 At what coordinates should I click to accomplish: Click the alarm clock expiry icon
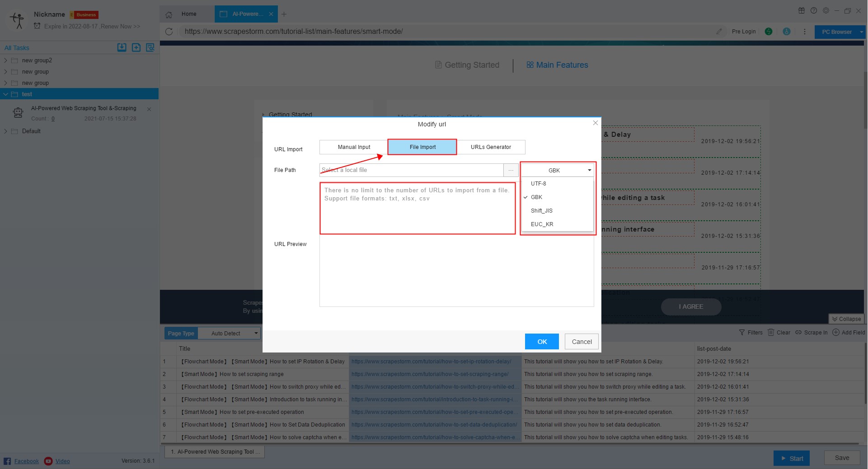point(37,26)
